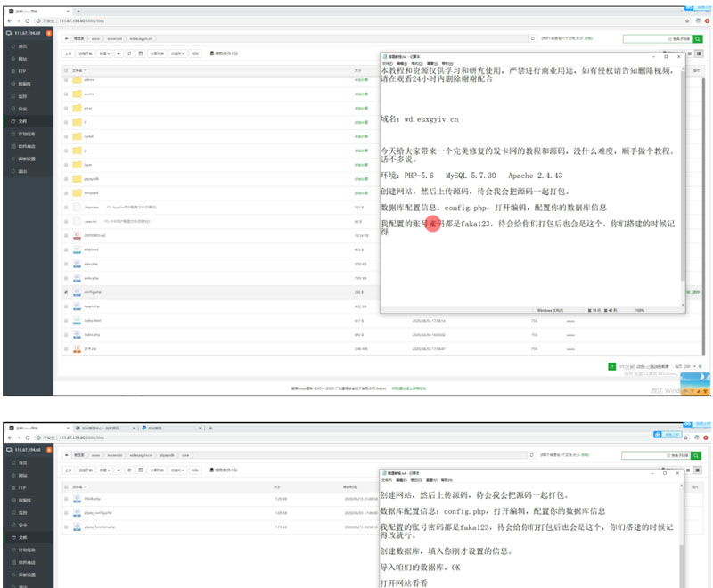Screen dimensions: 713x588
Task: Check the checkbox next to config.php
Action: 66,292
